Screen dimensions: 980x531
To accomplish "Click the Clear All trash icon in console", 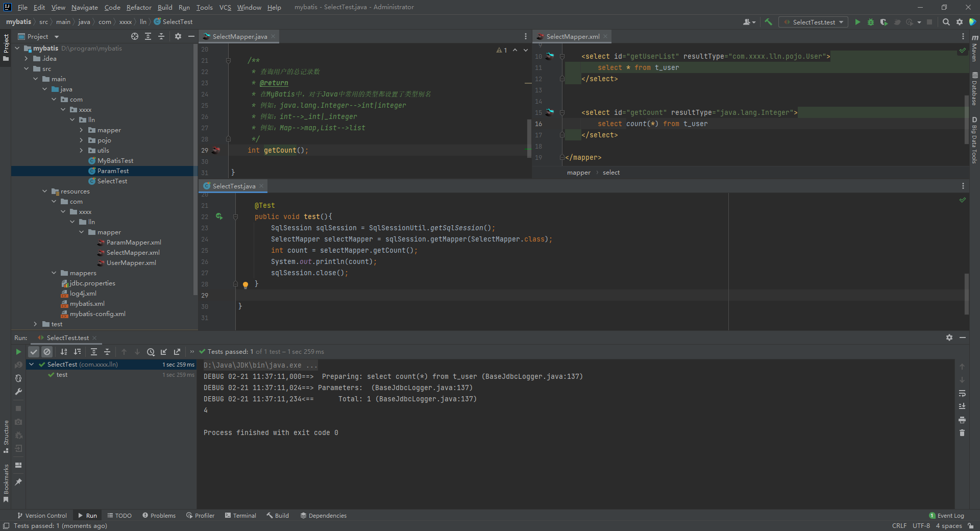I will tap(962, 433).
